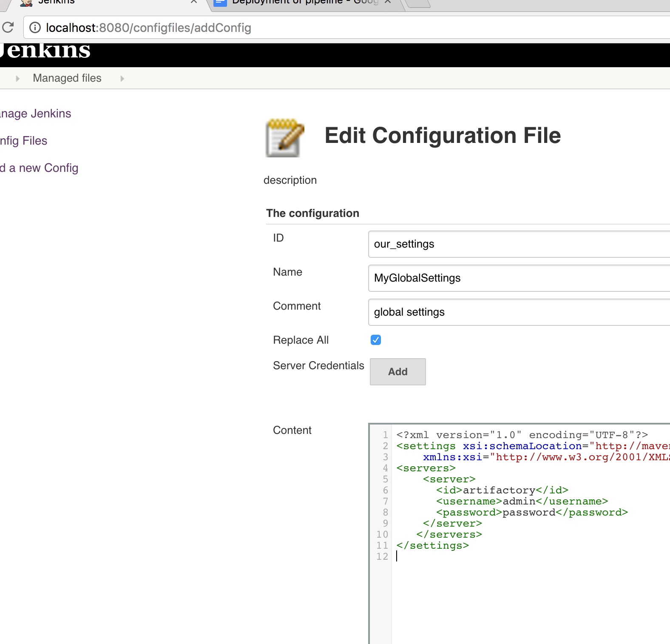Toggle the Replace All checkbox

click(x=376, y=340)
